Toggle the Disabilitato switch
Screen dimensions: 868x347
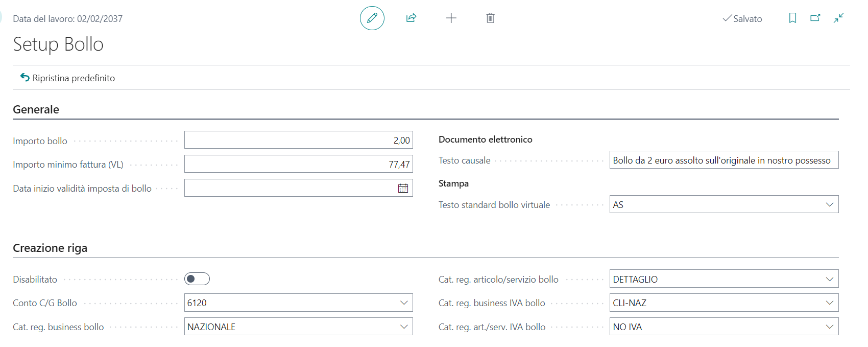(x=197, y=279)
